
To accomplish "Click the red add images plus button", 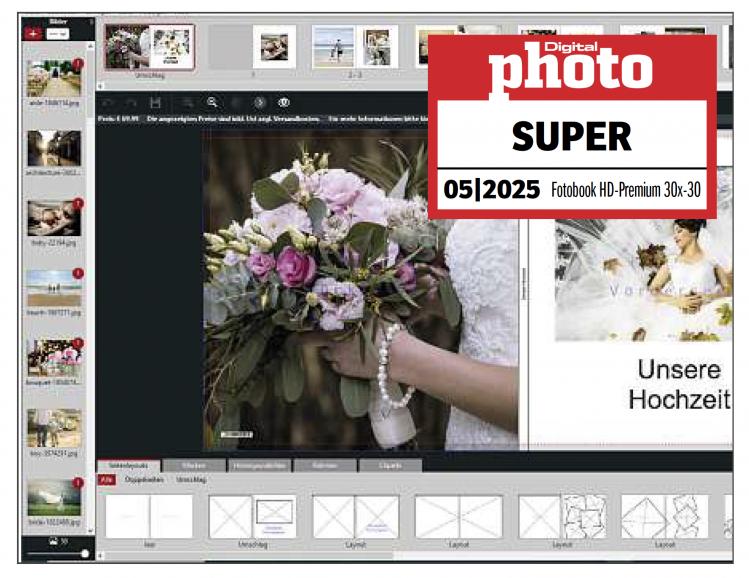I will (33, 33).
